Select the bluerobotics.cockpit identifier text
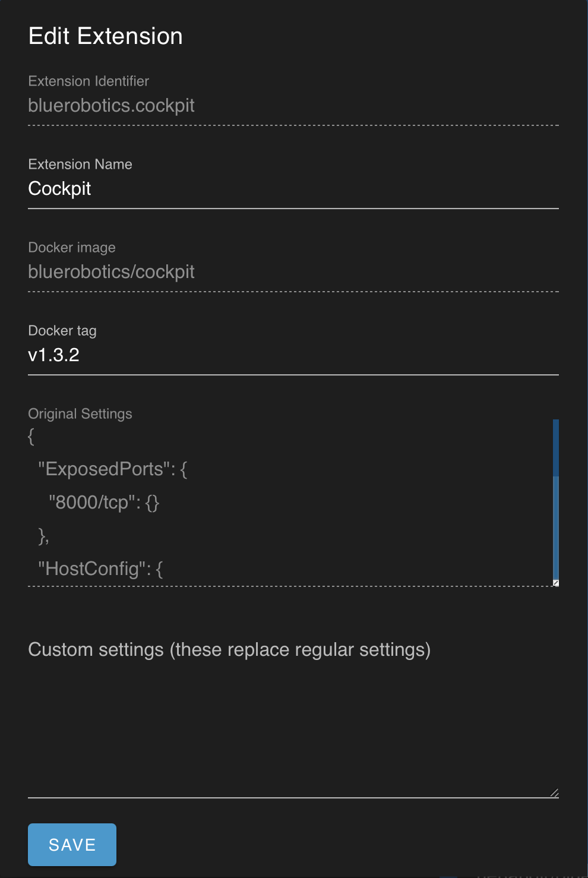Image resolution: width=588 pixels, height=878 pixels. point(111,106)
